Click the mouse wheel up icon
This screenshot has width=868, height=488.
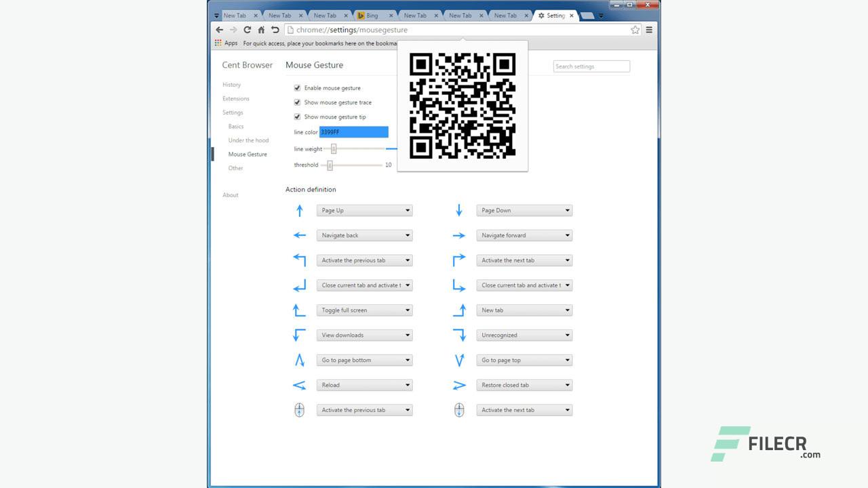point(299,410)
